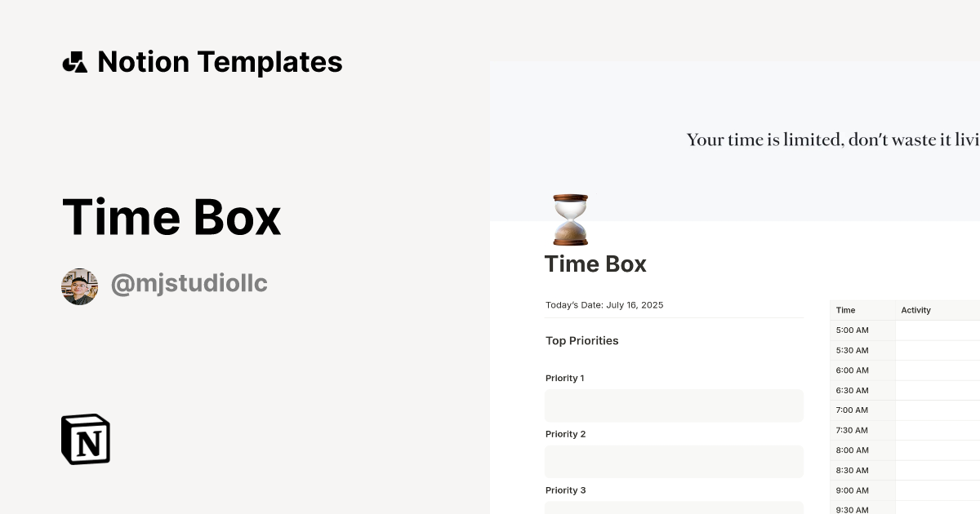Select the Time column header
The height and width of the screenshot is (514, 980).
coord(844,310)
